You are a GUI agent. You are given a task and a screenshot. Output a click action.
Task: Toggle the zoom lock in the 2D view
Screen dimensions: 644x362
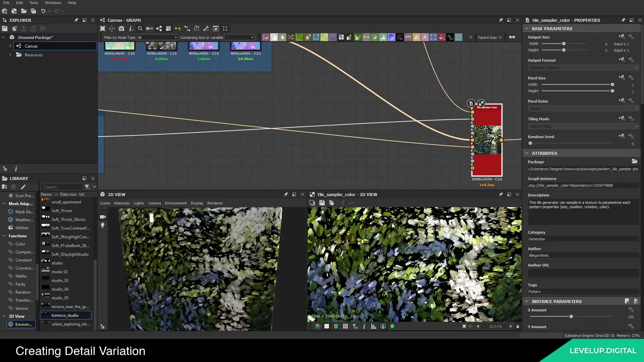point(518,326)
